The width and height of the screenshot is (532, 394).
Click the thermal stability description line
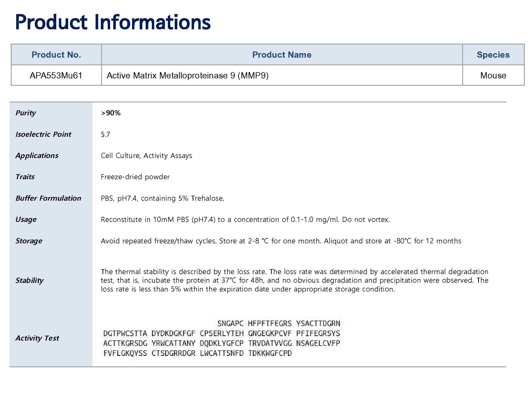295,272
